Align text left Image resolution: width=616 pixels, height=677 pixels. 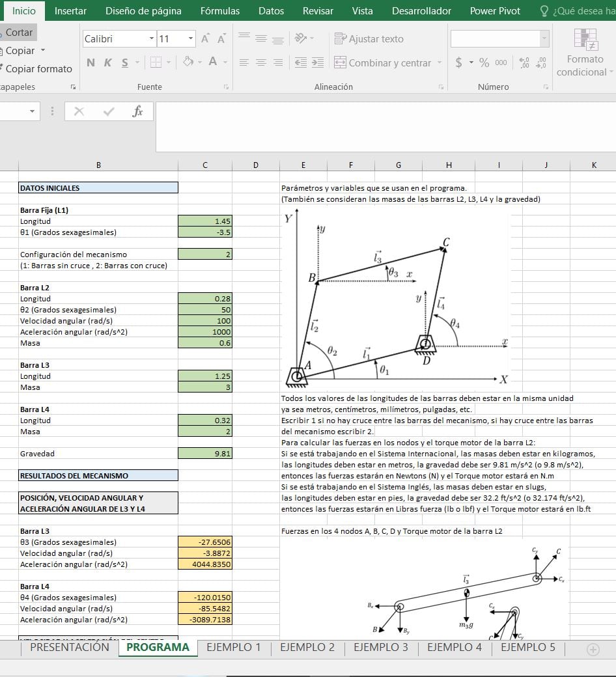click(244, 62)
